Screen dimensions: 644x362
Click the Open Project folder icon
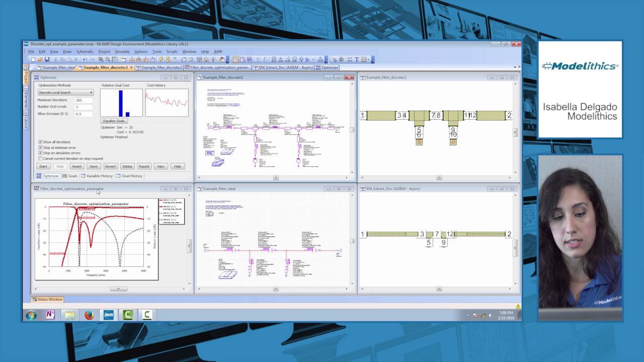40,59
